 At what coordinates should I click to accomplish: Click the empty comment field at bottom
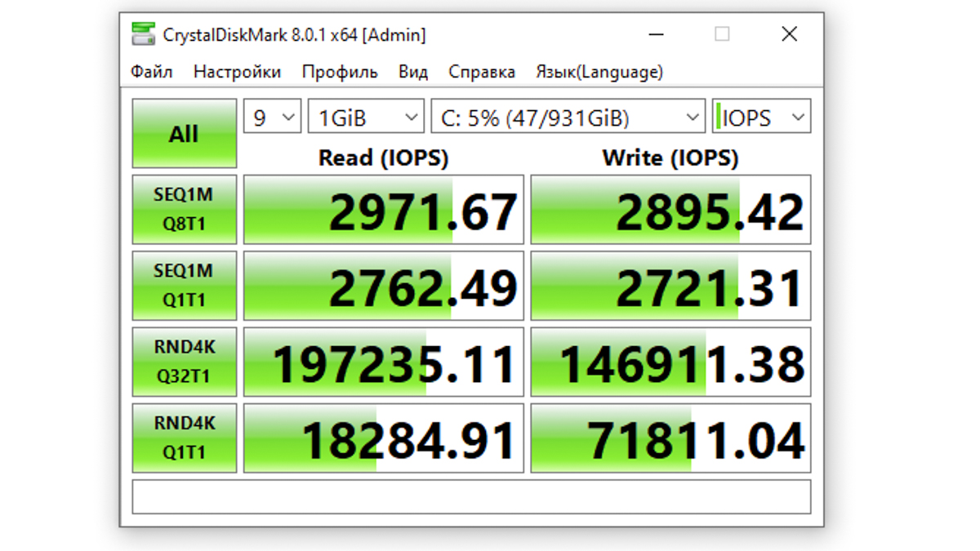tap(471, 496)
